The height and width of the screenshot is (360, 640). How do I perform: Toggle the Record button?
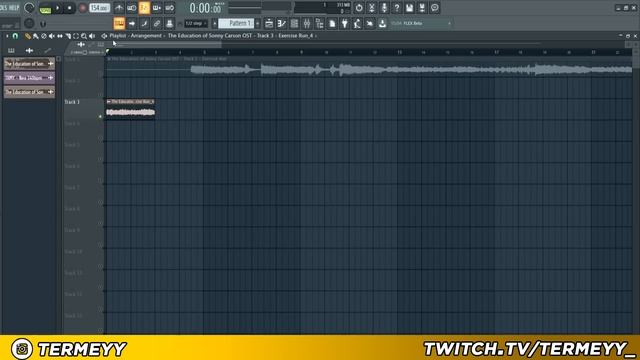pos(82,8)
